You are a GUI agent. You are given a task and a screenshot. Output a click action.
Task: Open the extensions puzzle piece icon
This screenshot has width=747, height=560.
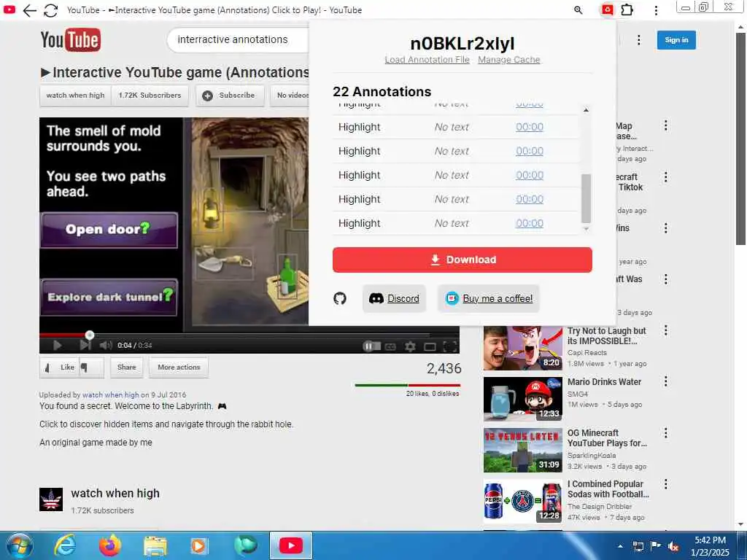coord(627,9)
